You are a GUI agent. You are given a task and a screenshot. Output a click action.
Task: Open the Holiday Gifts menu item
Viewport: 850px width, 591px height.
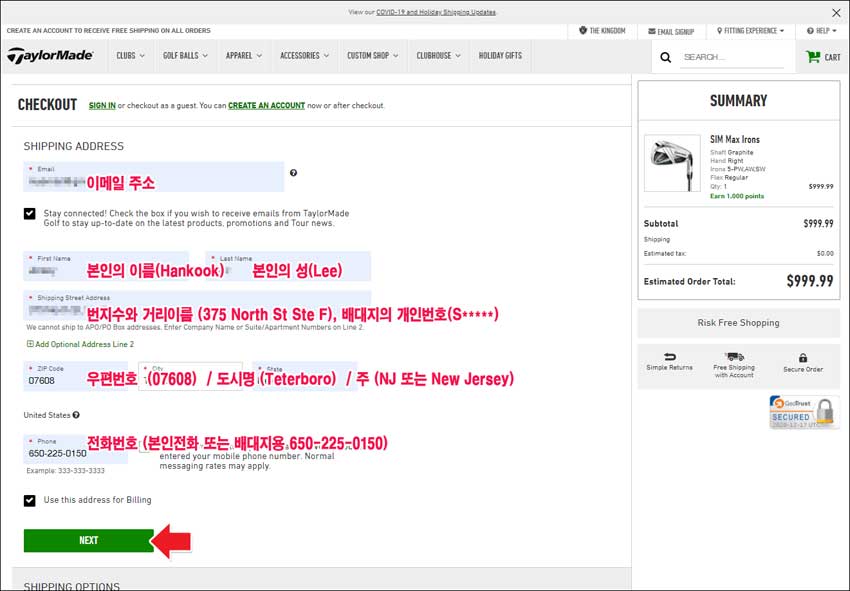pyautogui.click(x=500, y=55)
